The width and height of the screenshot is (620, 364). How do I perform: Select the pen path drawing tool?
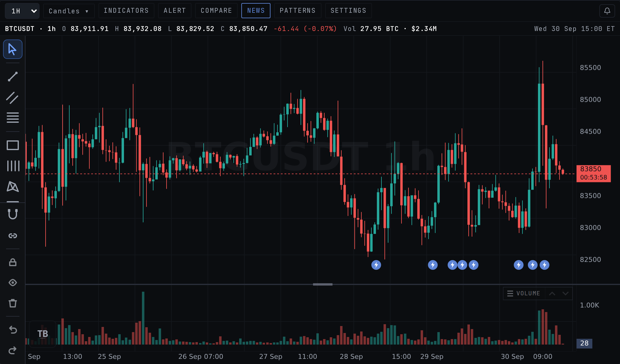(12, 187)
